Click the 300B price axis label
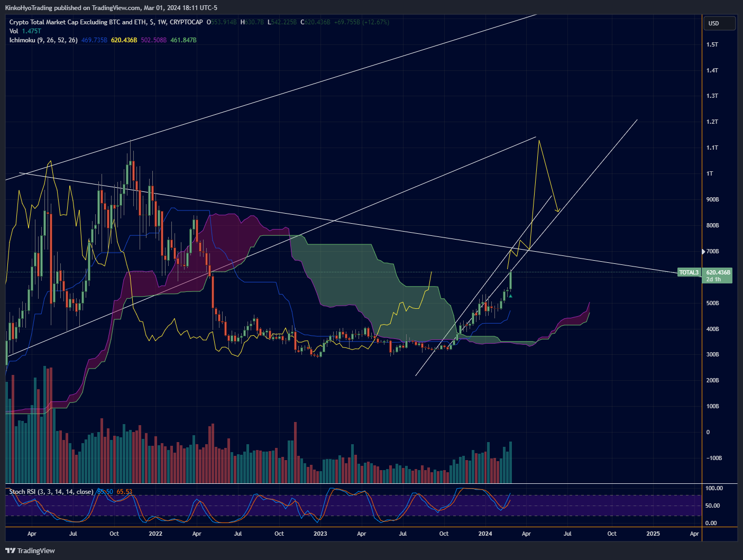Image resolution: width=743 pixels, height=560 pixels. pos(713,354)
